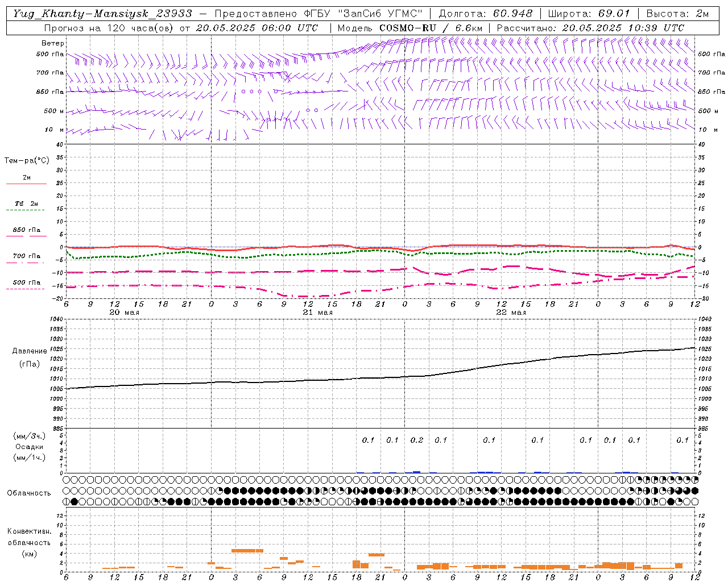Click the 0.2 precipitation value
Image resolution: width=728 pixels, height=582 pixels.
pos(417,440)
